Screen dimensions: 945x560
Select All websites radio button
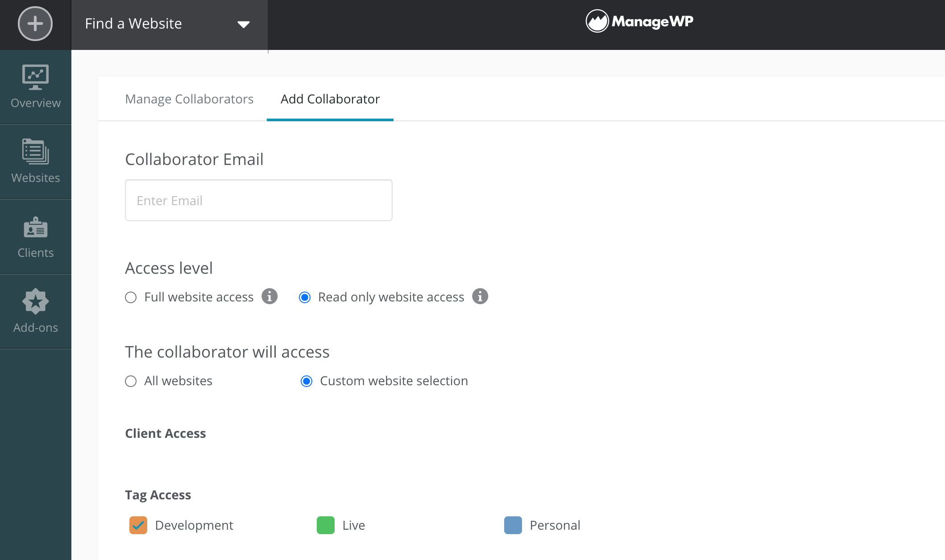(x=131, y=381)
